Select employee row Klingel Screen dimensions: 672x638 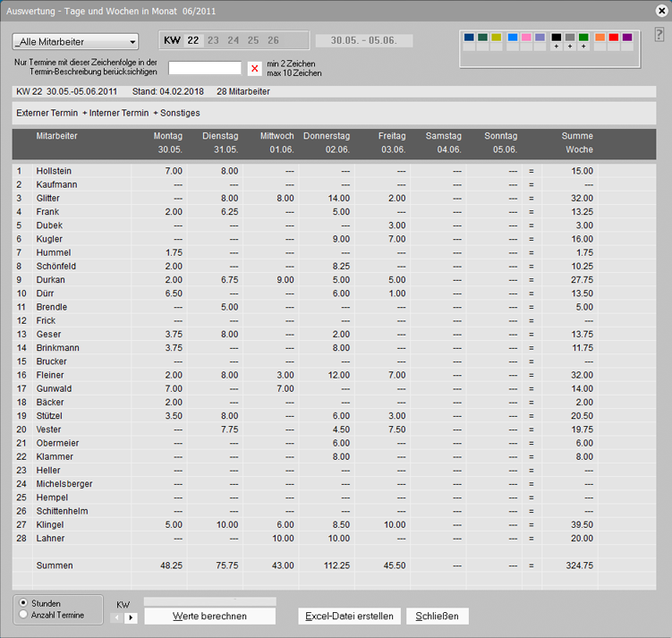(x=334, y=524)
